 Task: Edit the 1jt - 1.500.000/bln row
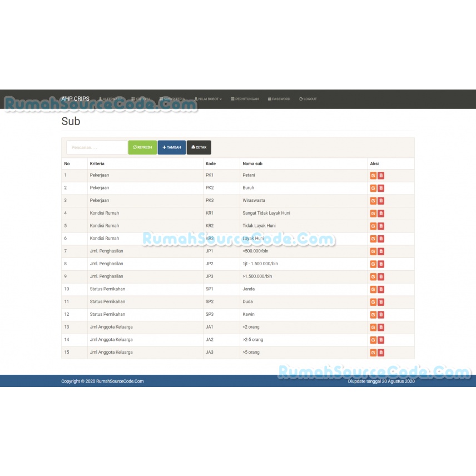[373, 264]
